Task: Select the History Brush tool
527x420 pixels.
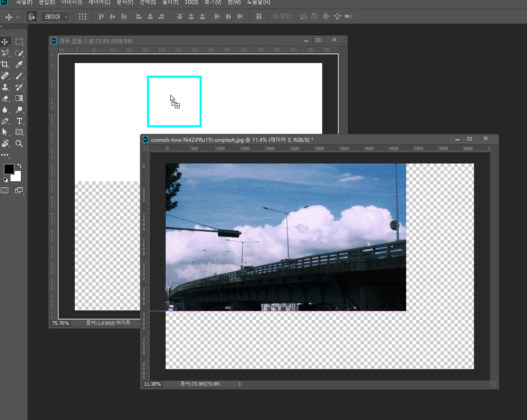Action: click(19, 87)
